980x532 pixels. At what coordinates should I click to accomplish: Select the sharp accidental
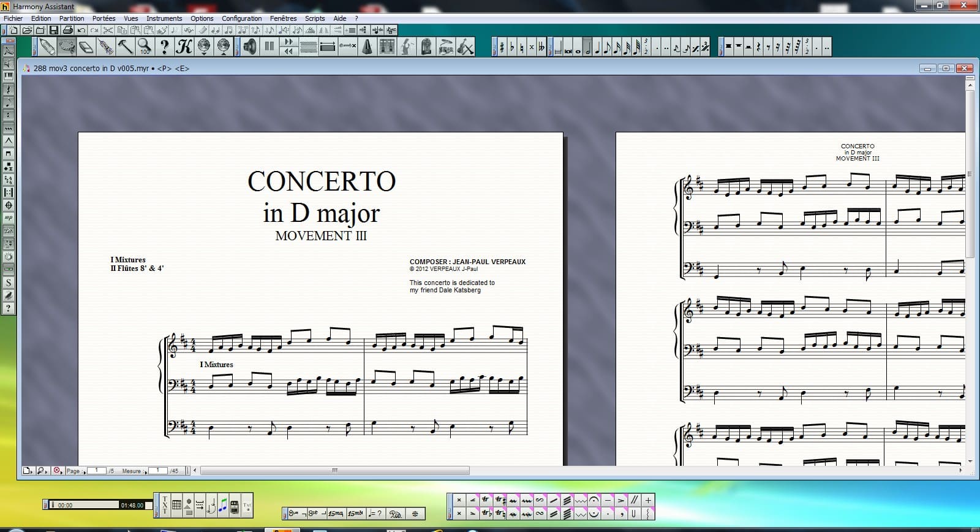[502, 47]
